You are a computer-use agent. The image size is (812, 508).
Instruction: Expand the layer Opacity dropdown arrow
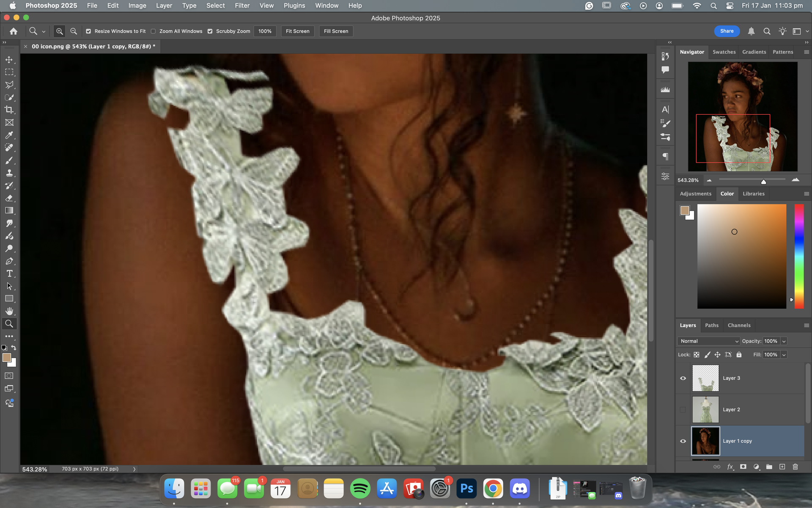pyautogui.click(x=784, y=341)
